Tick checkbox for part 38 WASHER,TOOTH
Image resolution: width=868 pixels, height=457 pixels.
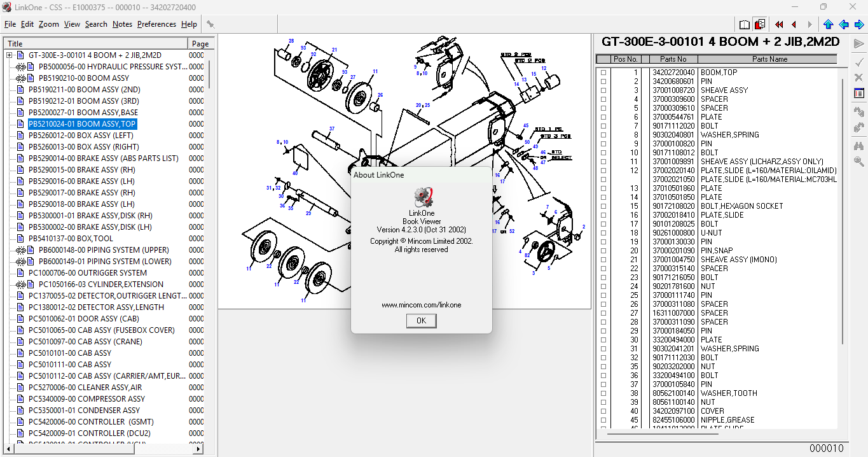(603, 393)
